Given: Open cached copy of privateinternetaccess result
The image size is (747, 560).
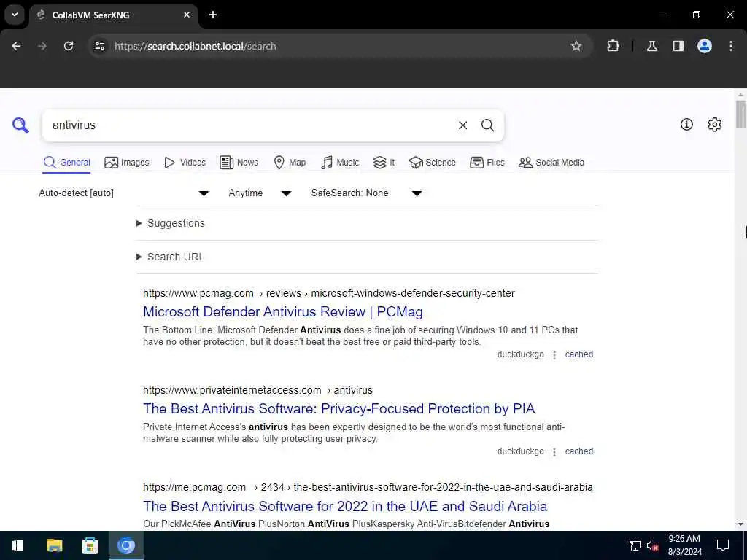Looking at the screenshot, I should [x=578, y=451].
